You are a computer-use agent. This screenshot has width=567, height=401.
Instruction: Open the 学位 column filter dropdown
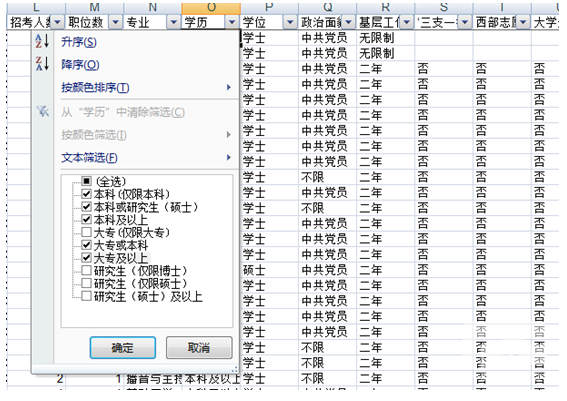tap(290, 22)
